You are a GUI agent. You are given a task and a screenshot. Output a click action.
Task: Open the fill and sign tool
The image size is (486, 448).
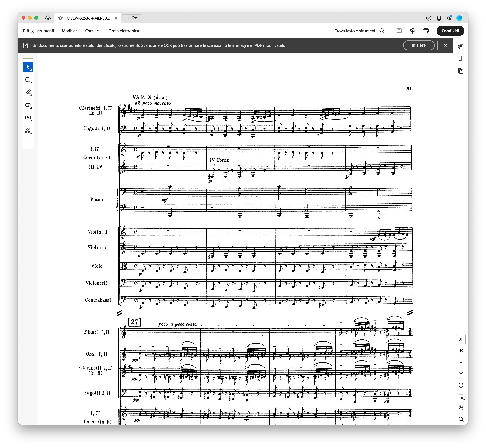[28, 130]
